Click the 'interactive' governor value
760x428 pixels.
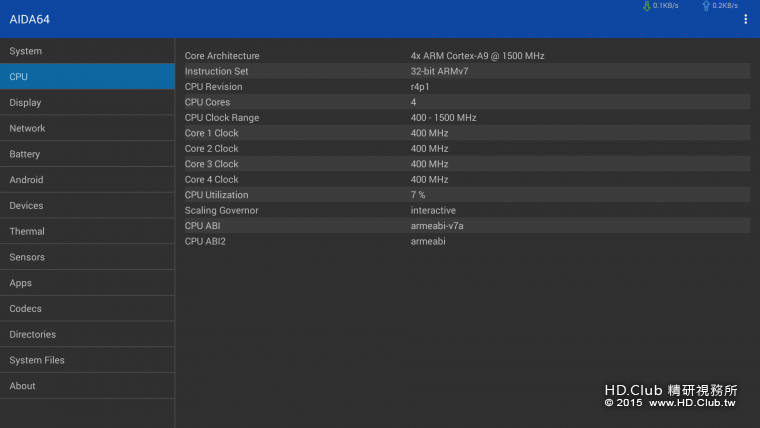coord(433,210)
